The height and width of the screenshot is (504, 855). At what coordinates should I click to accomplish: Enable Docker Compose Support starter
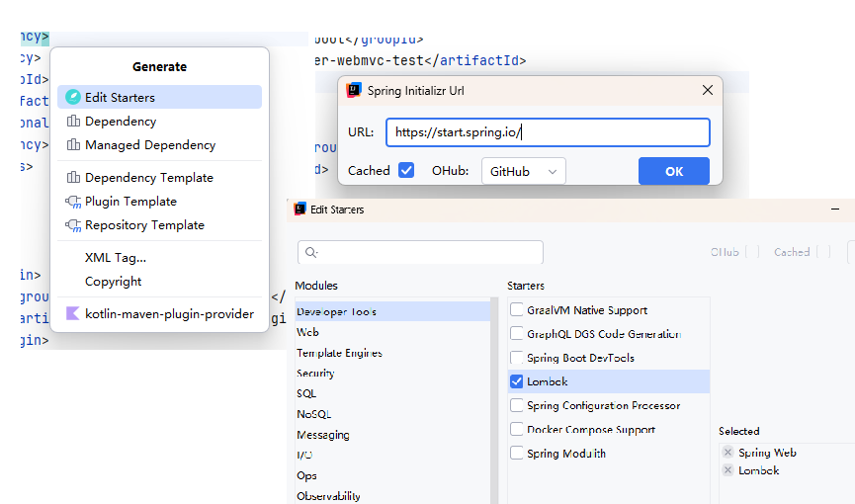pyautogui.click(x=516, y=429)
